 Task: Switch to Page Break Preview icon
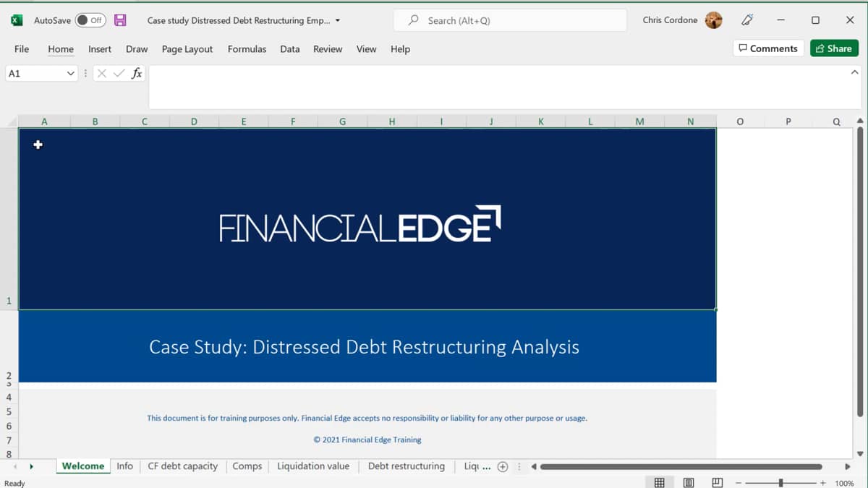[x=717, y=482]
